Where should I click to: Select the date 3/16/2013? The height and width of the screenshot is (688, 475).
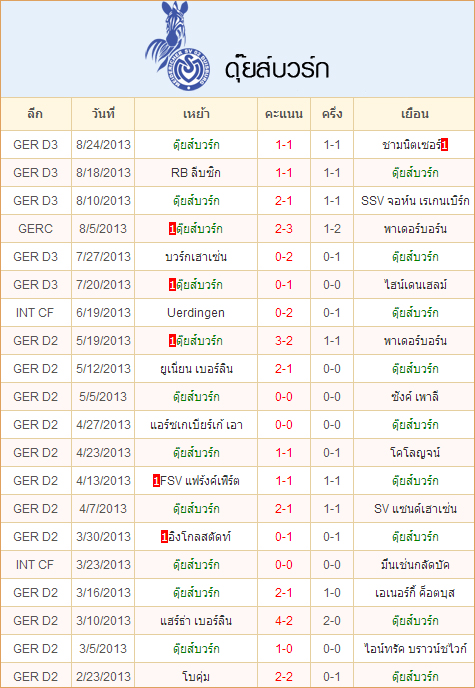click(x=104, y=593)
